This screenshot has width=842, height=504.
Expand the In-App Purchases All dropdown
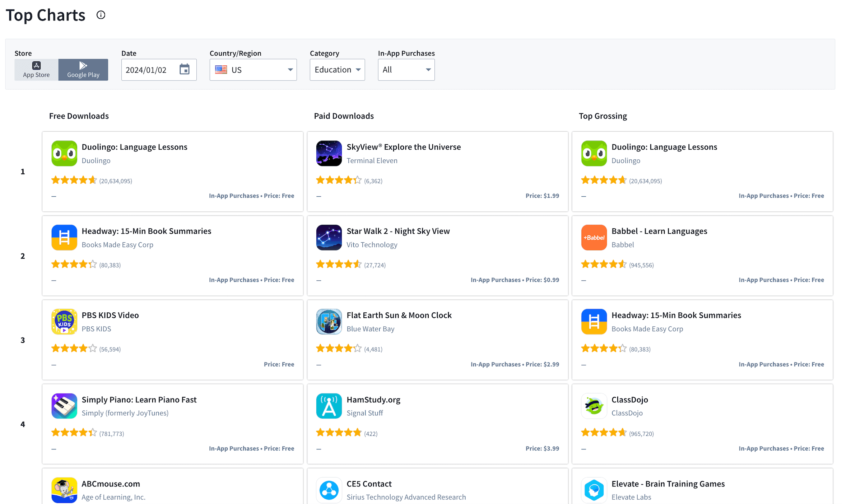coord(406,70)
